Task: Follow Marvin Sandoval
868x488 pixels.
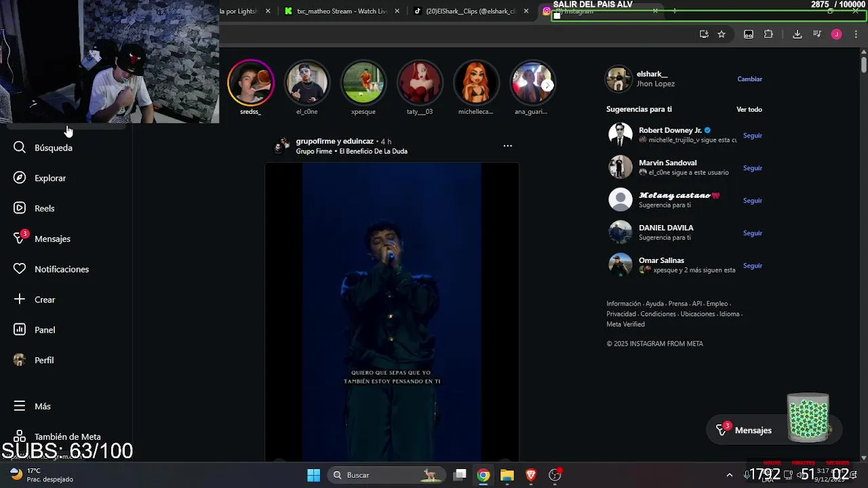Action: pos(753,168)
